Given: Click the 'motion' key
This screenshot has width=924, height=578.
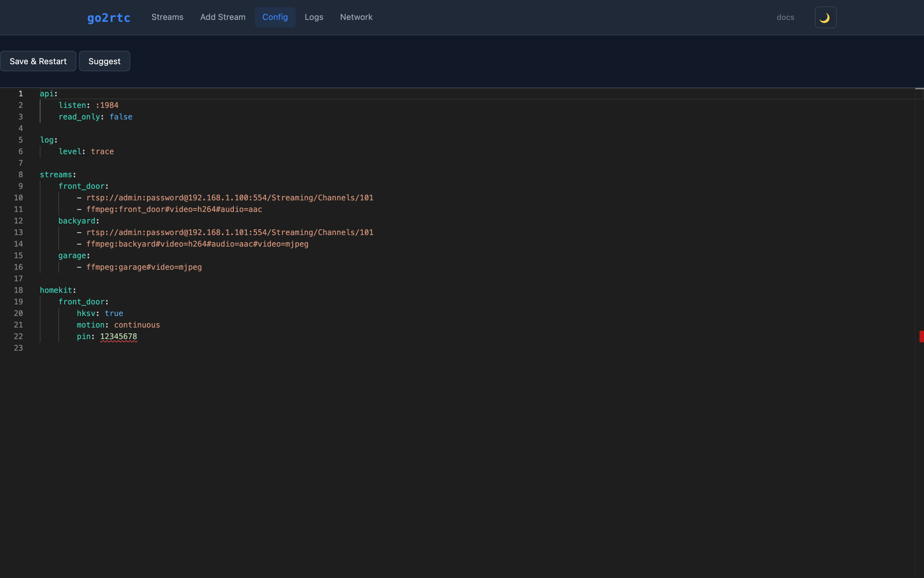Looking at the screenshot, I should 90,325.
